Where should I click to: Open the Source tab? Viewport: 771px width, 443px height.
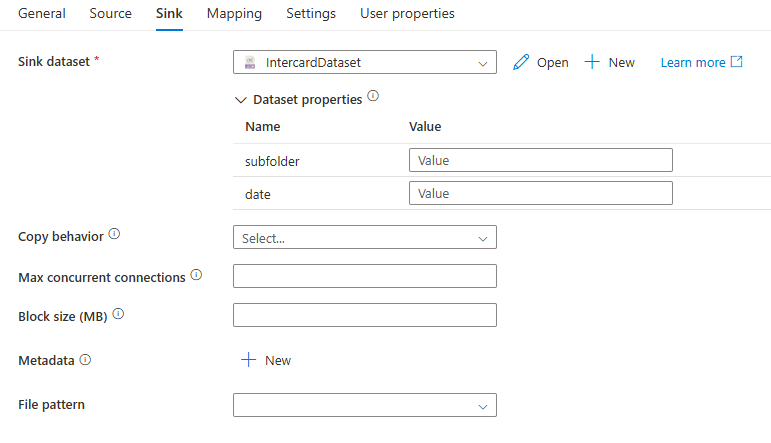click(111, 13)
